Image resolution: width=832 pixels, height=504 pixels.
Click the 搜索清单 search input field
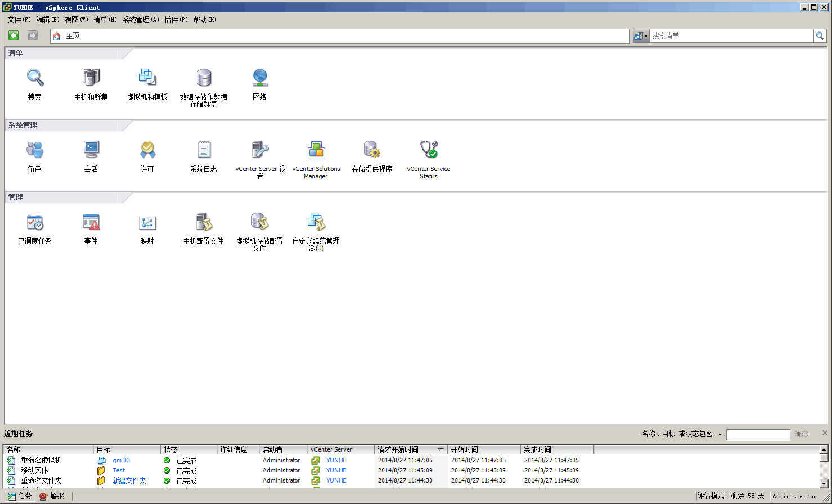click(731, 35)
